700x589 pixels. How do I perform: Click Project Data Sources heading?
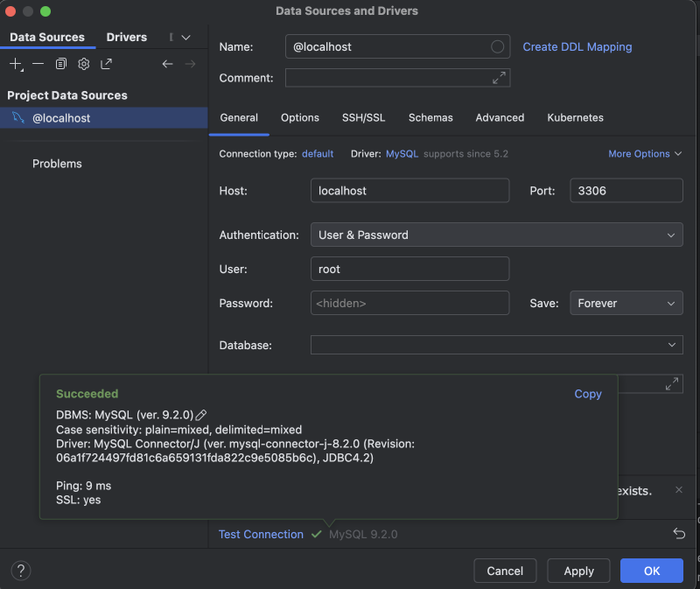(67, 95)
